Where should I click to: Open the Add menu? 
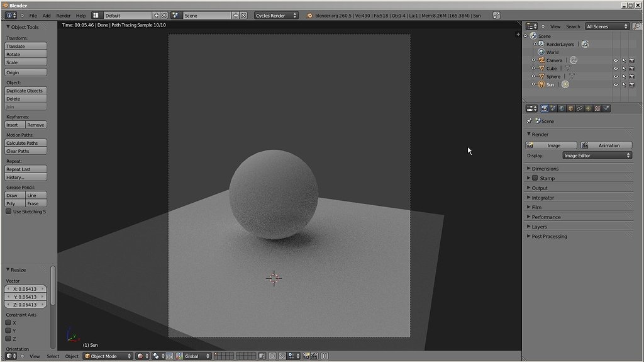coord(47,16)
